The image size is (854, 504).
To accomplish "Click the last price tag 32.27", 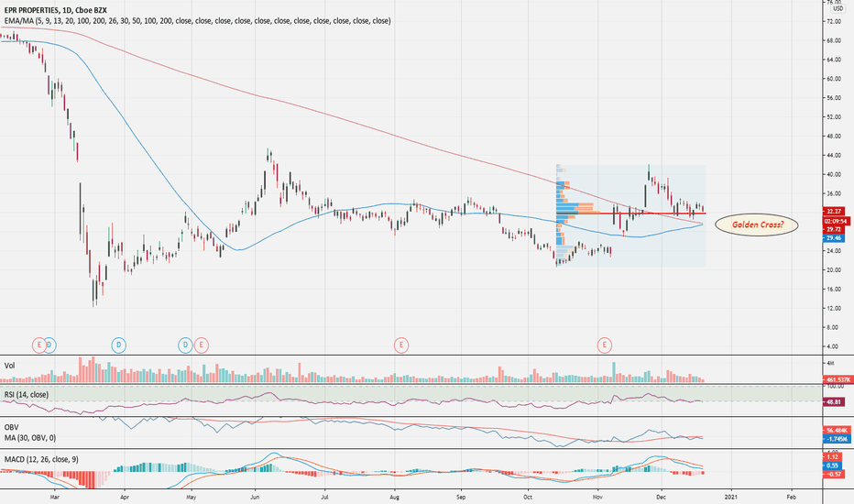I will click(x=834, y=212).
